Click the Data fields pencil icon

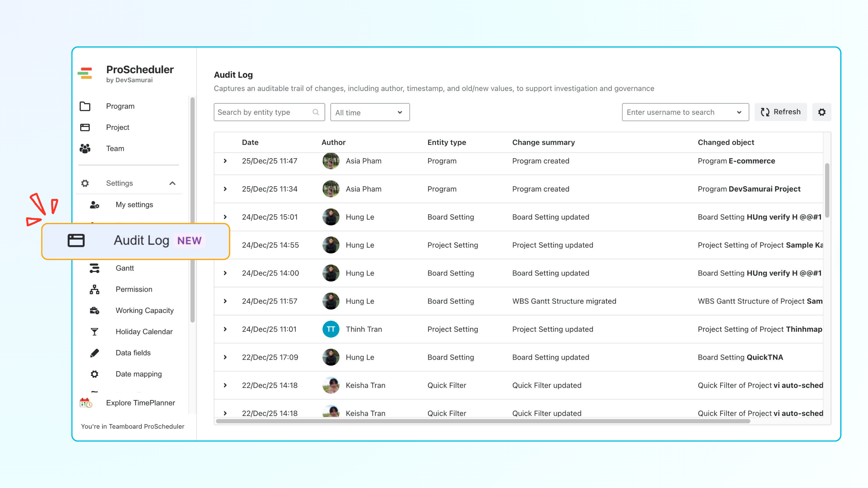[x=94, y=353]
